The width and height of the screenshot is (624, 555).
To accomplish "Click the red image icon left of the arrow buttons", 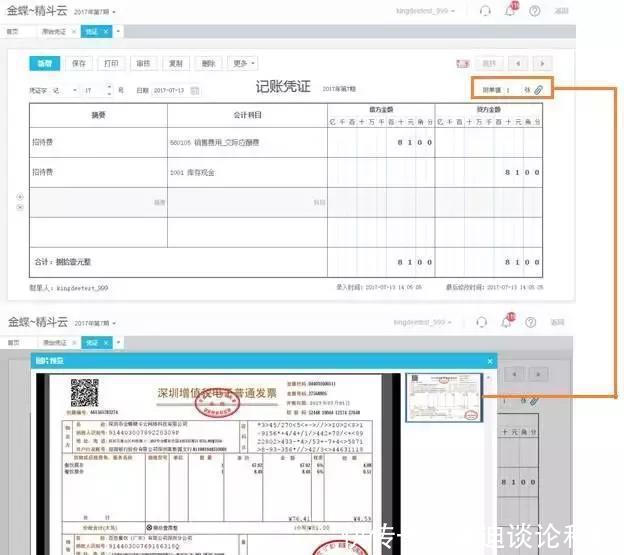I will coord(463,63).
